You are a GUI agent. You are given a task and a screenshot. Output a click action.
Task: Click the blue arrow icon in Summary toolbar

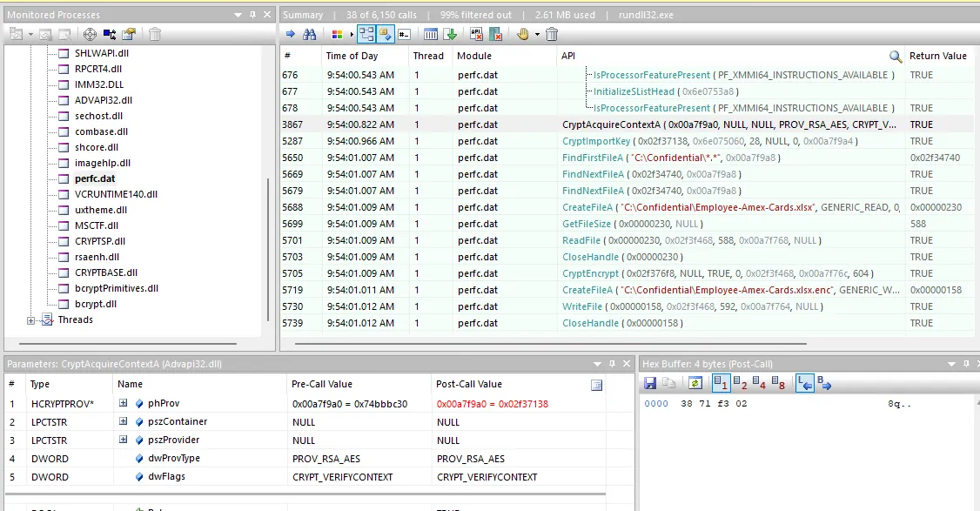tap(290, 35)
